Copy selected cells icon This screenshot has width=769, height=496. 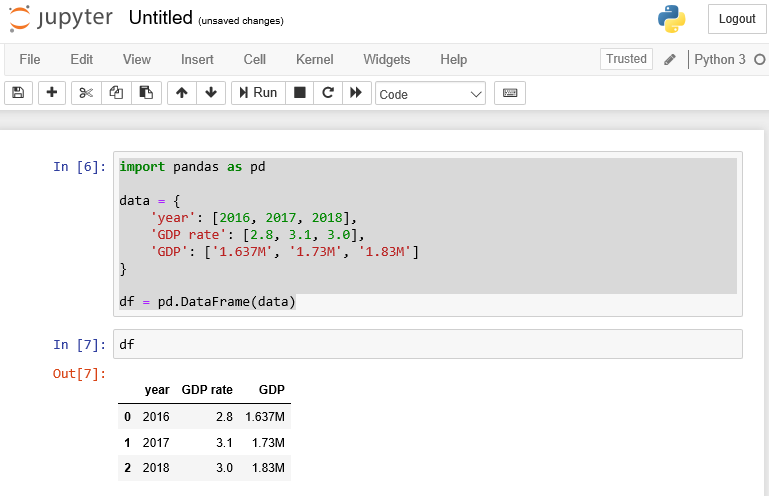pos(116,93)
